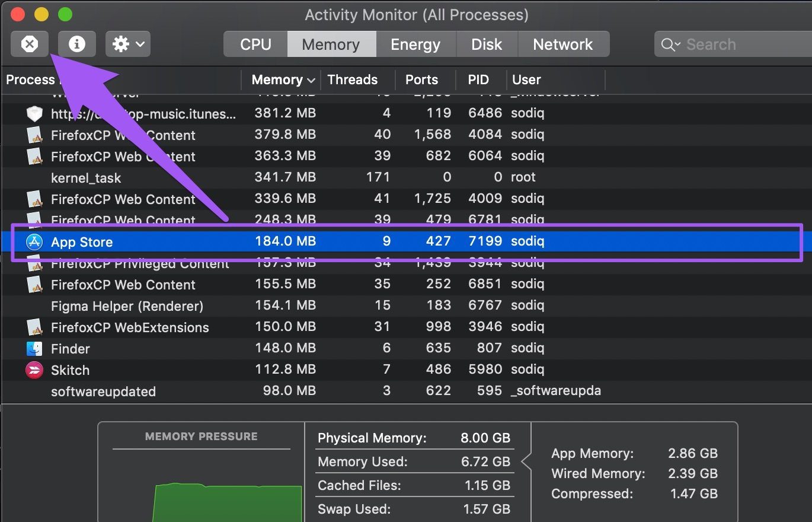Open the gear actions dropdown menu

128,44
